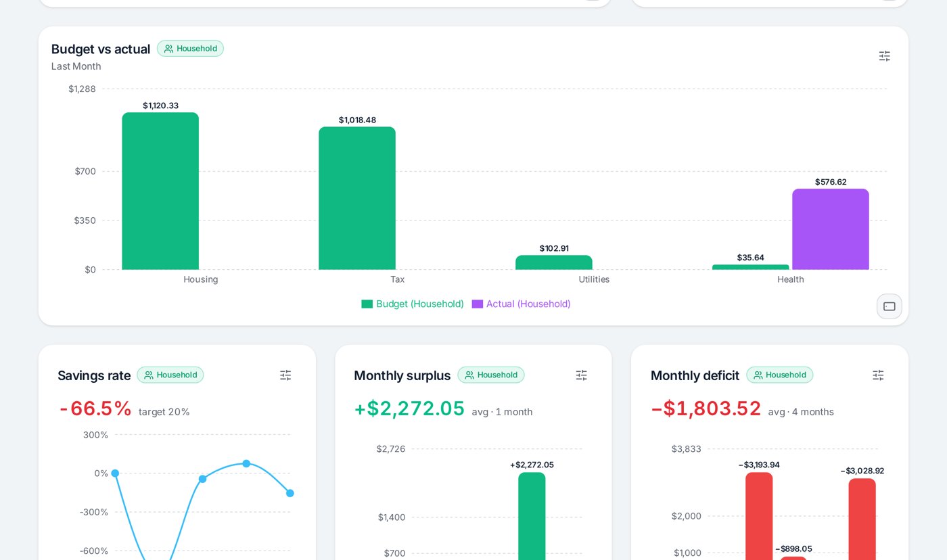The image size is (947, 560).
Task: Click the −$898.05 deficit bar label
Action: [793, 549]
